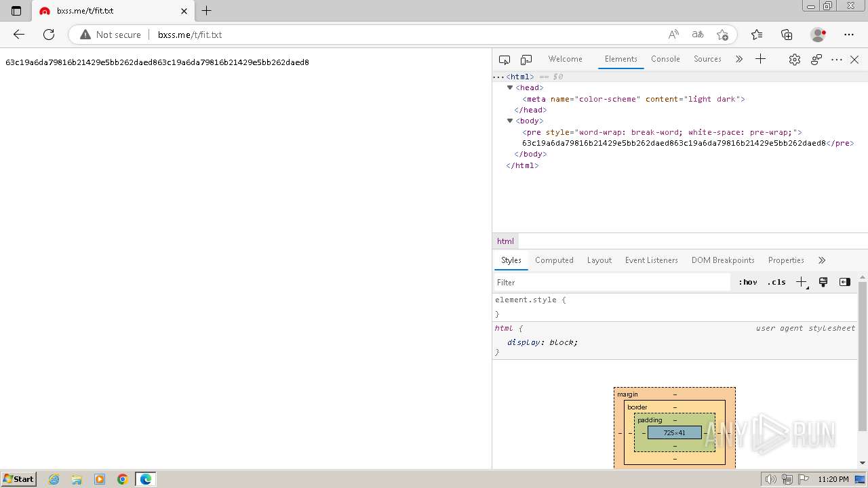
Task: Click the styles pane vertical scrollbar
Action: pos(863,356)
